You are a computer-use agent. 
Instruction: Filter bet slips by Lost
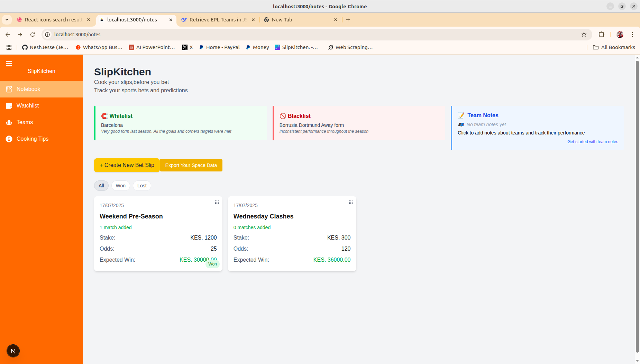[x=142, y=186]
